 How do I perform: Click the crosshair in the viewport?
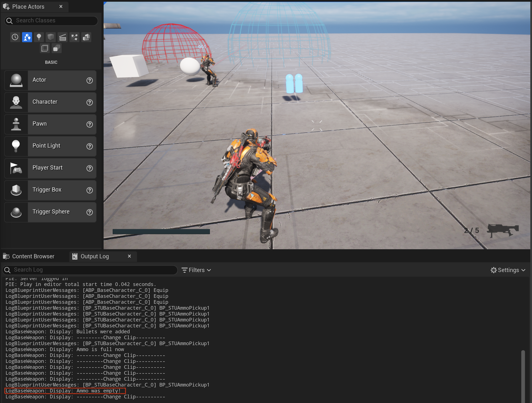[317, 126]
